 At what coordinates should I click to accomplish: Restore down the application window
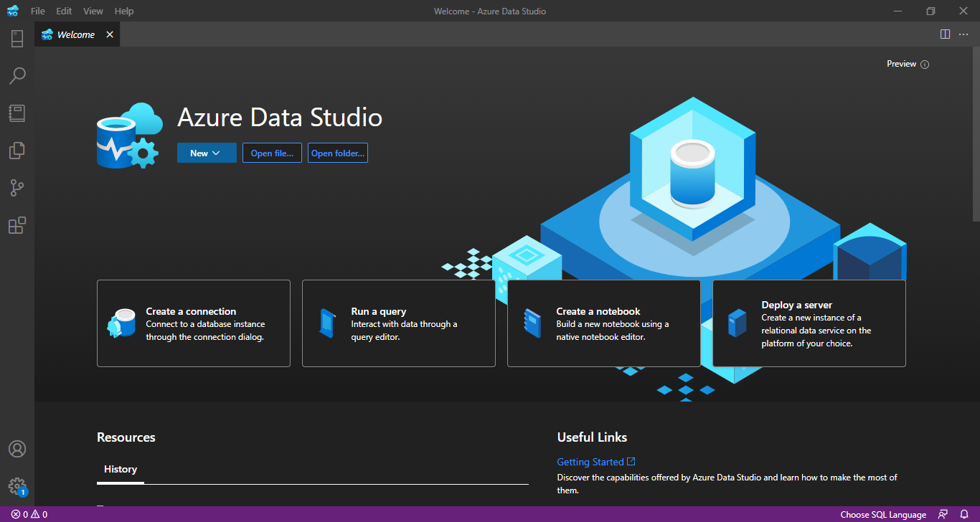930,11
